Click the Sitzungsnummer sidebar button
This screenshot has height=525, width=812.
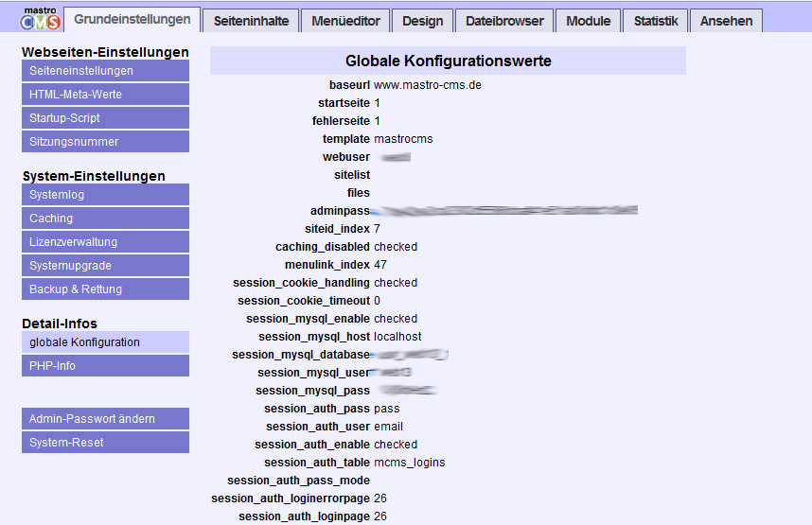coord(105,141)
